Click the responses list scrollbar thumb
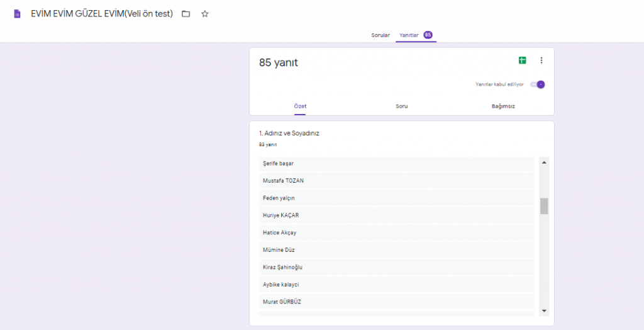 coord(544,206)
